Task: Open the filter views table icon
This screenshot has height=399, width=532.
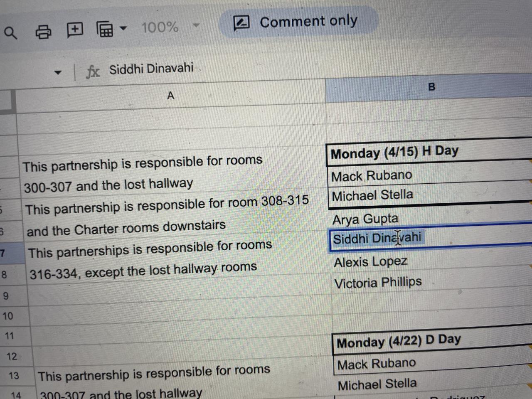Action: [x=105, y=29]
